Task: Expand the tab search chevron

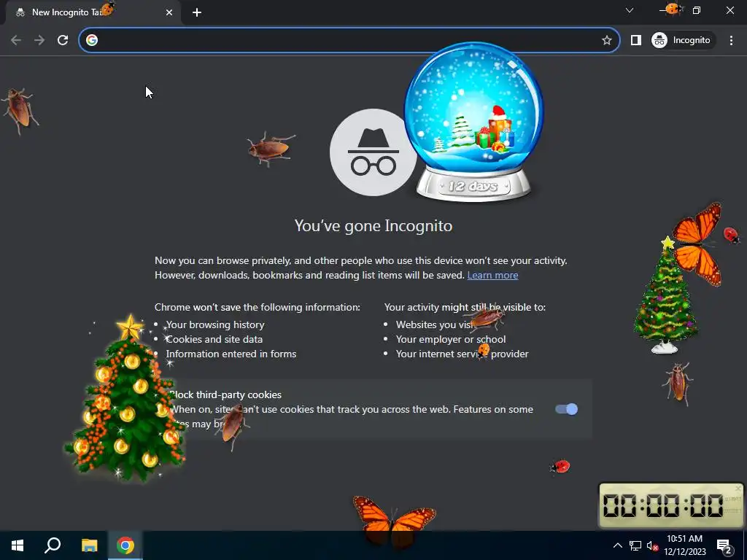Action: 630,10
